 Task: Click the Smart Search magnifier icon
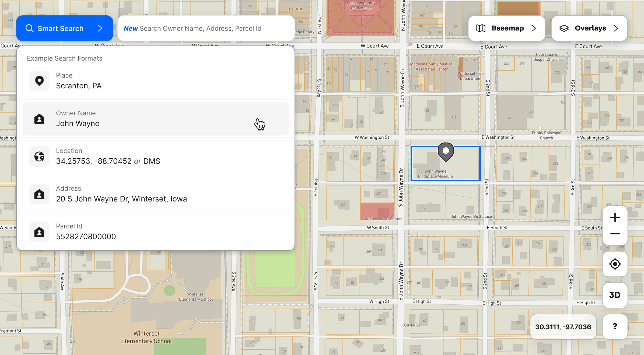click(x=30, y=28)
